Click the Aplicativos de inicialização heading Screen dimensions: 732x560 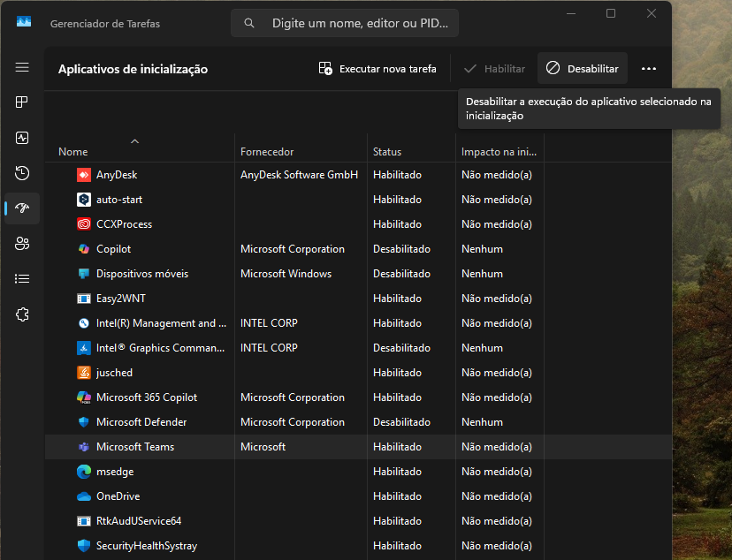coord(133,69)
